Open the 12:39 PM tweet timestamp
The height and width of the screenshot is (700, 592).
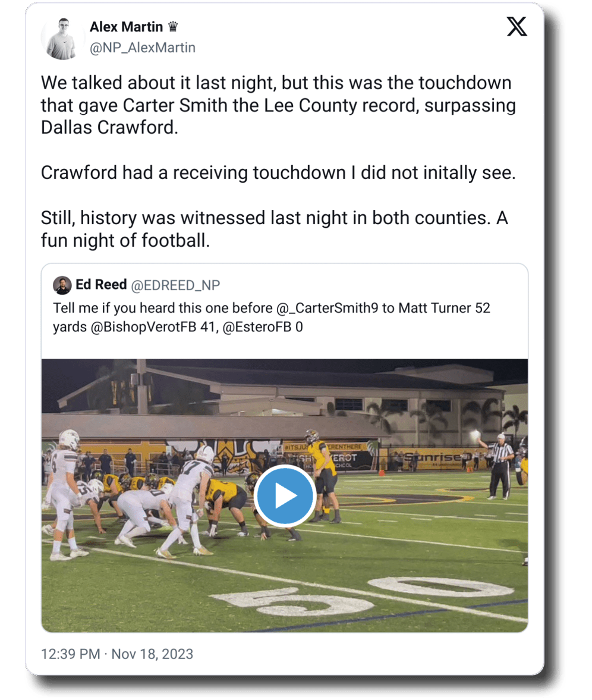tap(70, 654)
